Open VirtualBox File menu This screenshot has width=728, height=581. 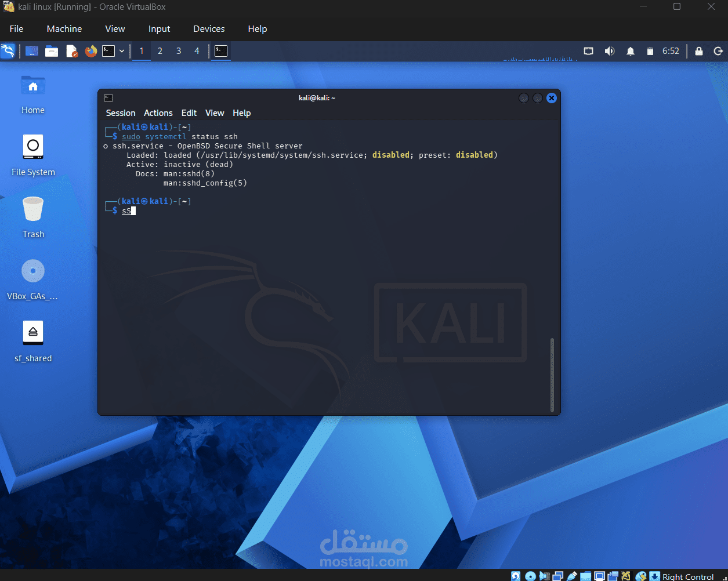(17, 28)
